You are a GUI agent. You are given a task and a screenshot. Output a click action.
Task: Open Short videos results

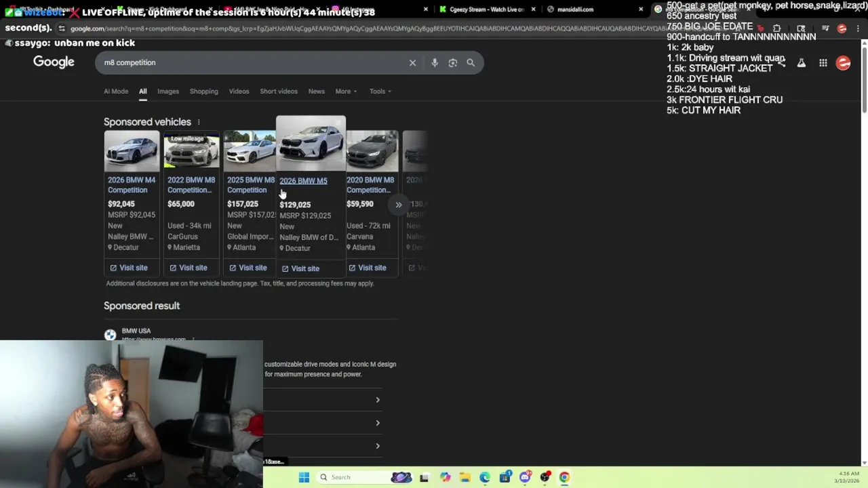(x=279, y=91)
